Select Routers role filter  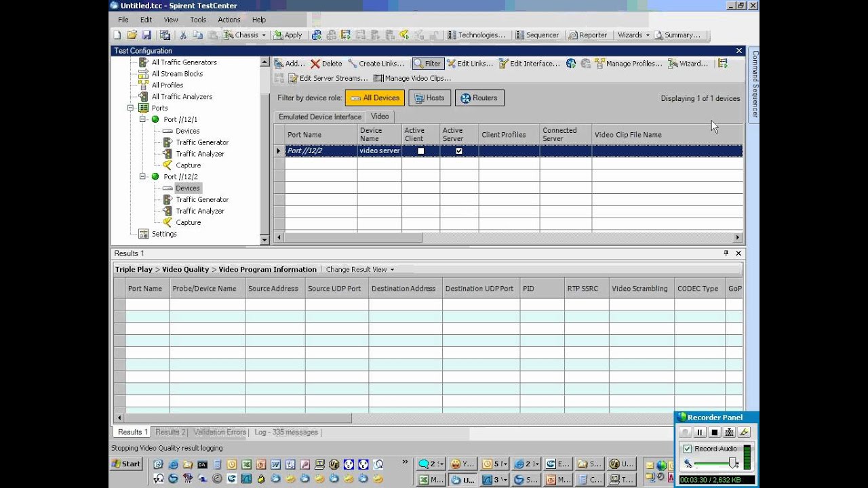[x=479, y=98]
